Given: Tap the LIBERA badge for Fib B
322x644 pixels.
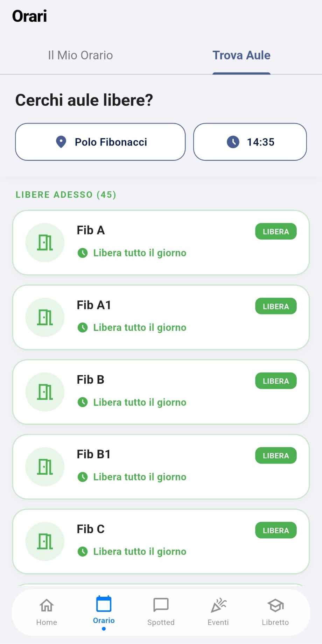Looking at the screenshot, I should (x=276, y=381).
